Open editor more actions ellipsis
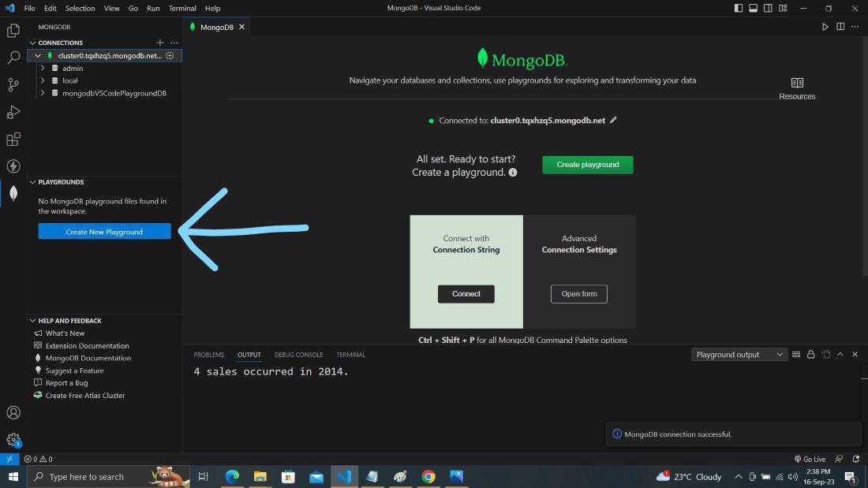Image resolution: width=868 pixels, height=488 pixels. pos(855,27)
